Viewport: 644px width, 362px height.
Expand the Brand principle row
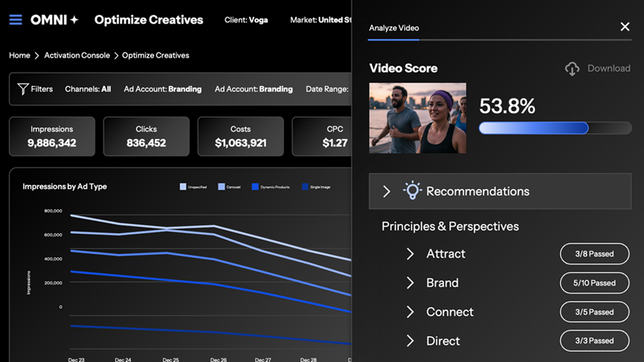tap(410, 283)
